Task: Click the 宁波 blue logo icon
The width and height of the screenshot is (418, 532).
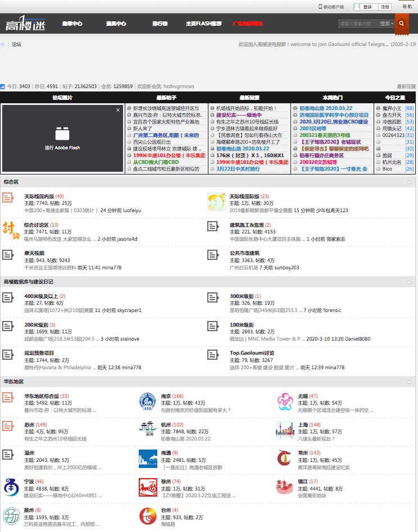Action: [x=11, y=487]
